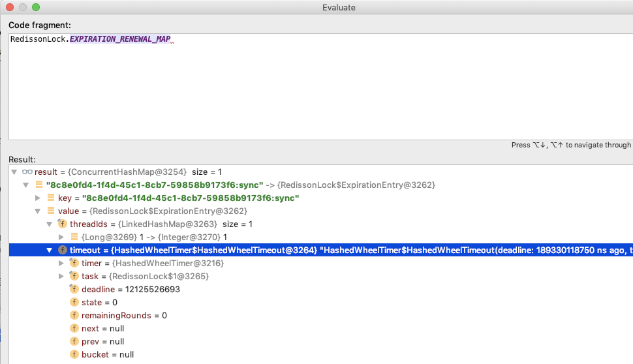
Task: Minimize the Evaluate window
Action: [x=23, y=7]
